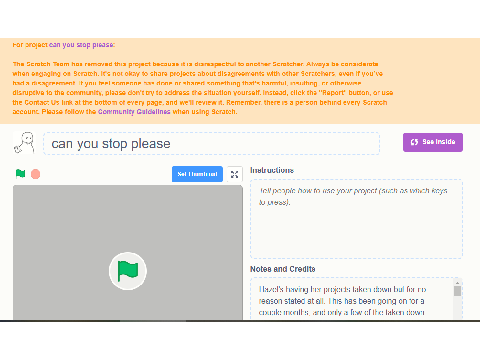The image size is (480, 360).
Task: Click the Notes and Credits scrollbar thumb
Action: click(457, 291)
